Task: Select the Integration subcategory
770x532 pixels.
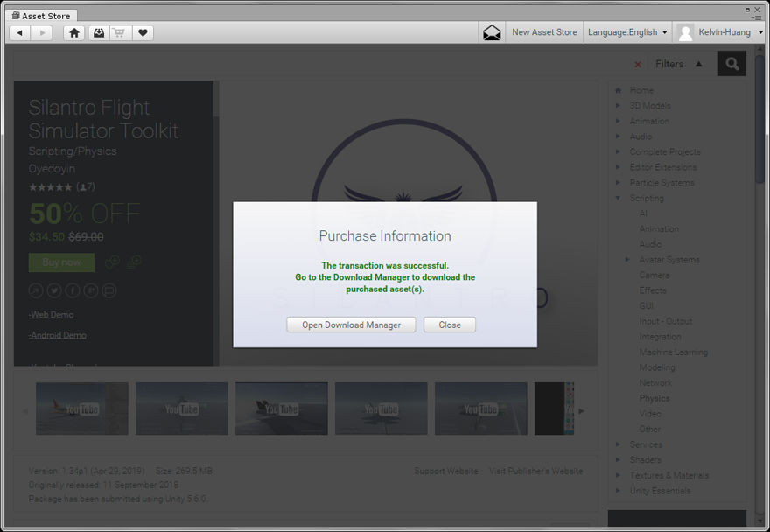Action: coord(660,337)
